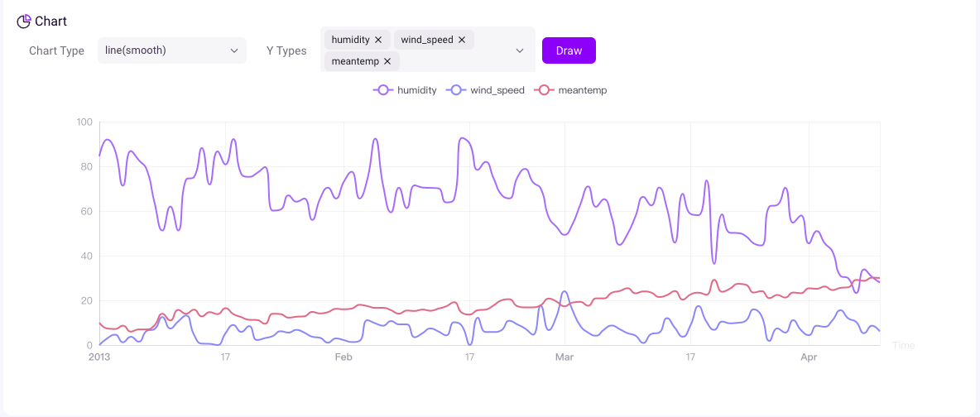The width and height of the screenshot is (980, 417).
Task: Click the wind_speed legend label
Action: (x=497, y=90)
